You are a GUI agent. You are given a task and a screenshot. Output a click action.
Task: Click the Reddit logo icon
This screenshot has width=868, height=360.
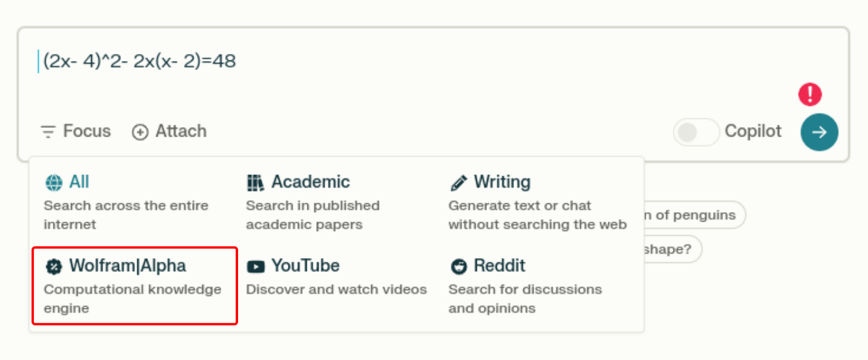tap(459, 266)
